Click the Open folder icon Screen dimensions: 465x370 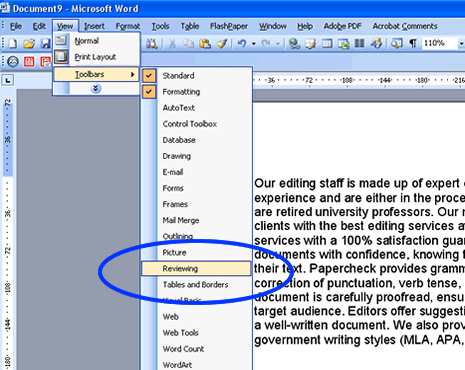(29, 43)
